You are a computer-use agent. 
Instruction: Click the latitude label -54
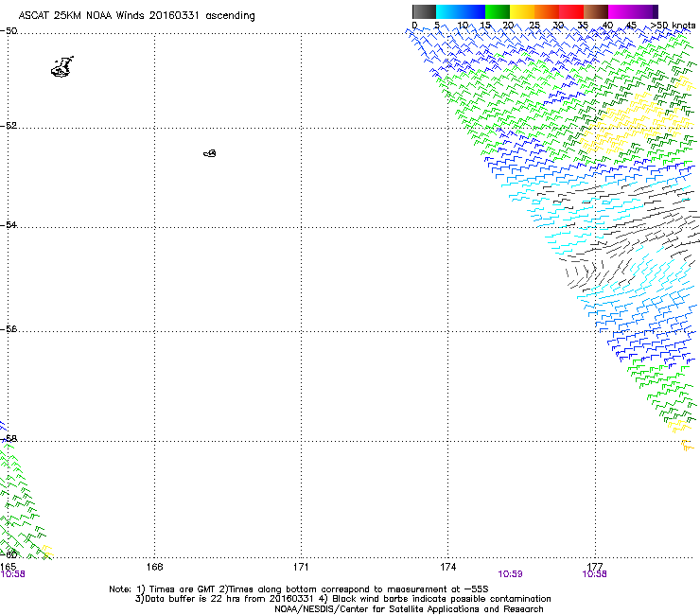[x=9, y=224]
